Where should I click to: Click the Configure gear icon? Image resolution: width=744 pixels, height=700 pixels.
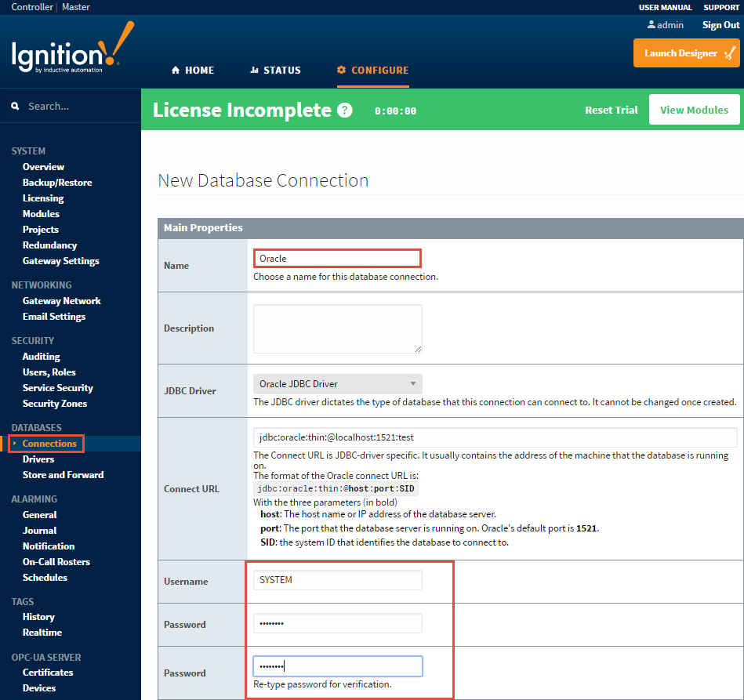point(340,70)
